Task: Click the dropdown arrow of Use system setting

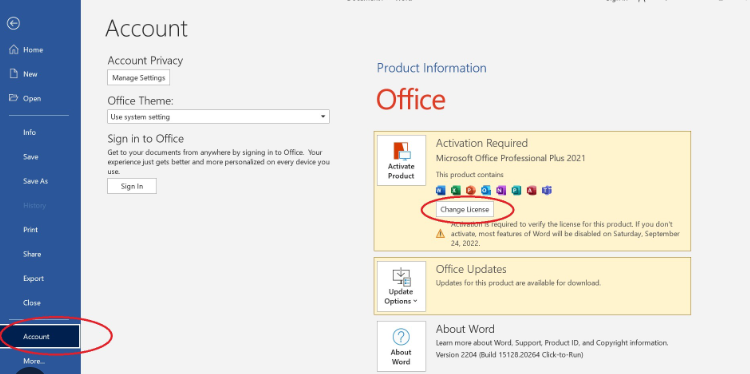Action: point(323,117)
